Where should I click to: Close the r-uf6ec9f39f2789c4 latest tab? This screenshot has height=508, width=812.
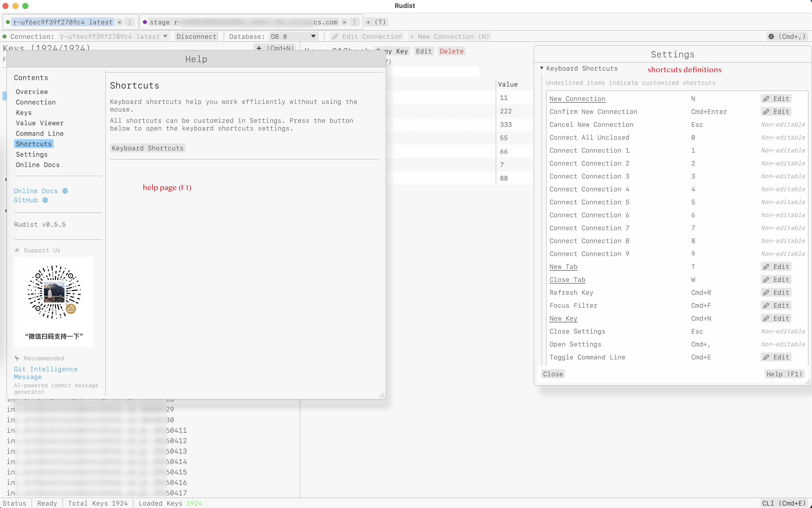coord(120,22)
